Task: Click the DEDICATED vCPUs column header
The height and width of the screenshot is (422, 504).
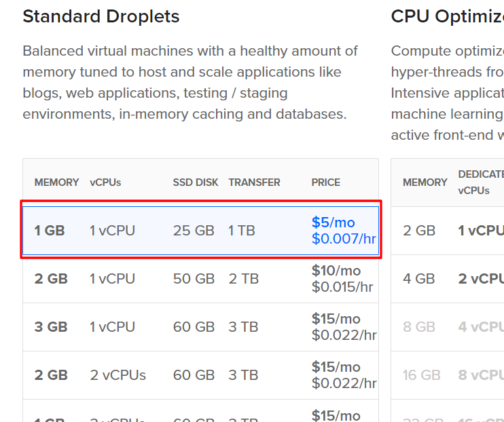Action: click(481, 183)
